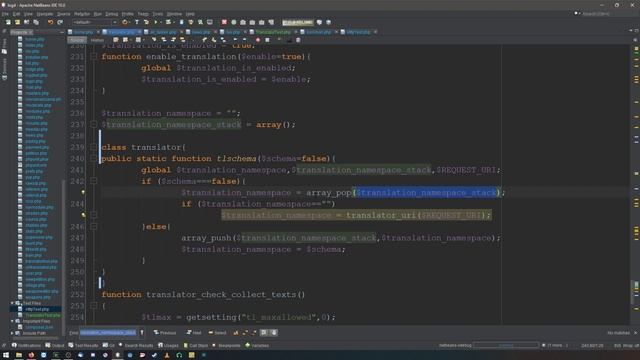Select HttpTest.php in Projects tree
This screenshot has width=640, height=360.
37,309
